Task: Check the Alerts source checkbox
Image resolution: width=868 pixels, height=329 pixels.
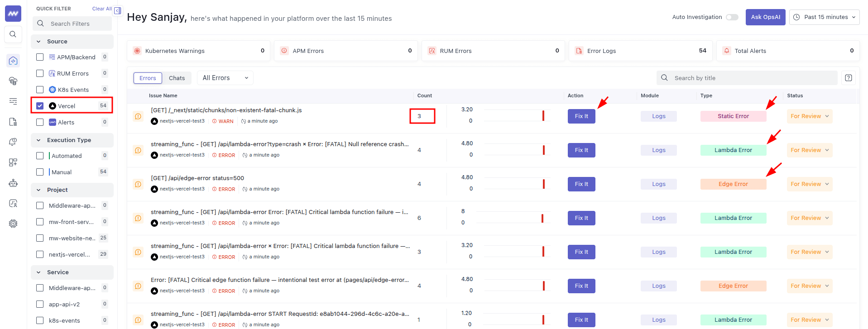Action: (40, 122)
